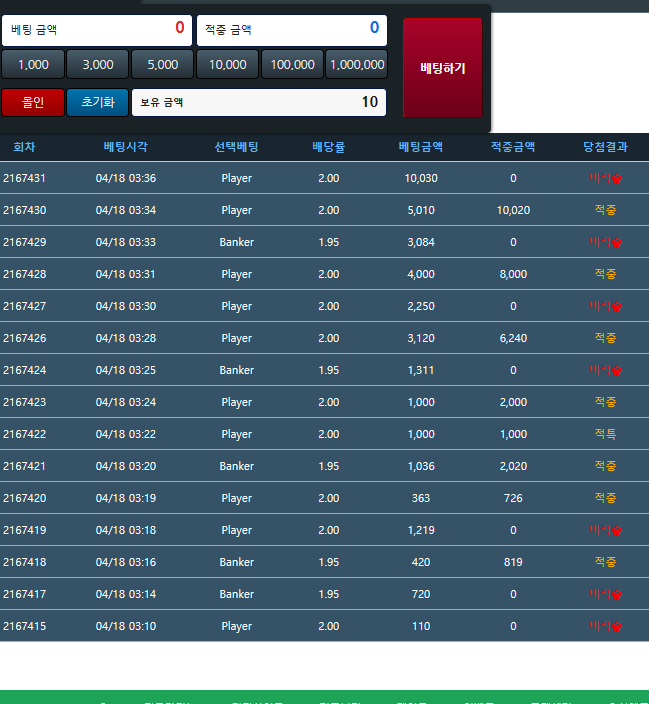Click the 적중 금액 field
649x704 pixels.
point(291,29)
